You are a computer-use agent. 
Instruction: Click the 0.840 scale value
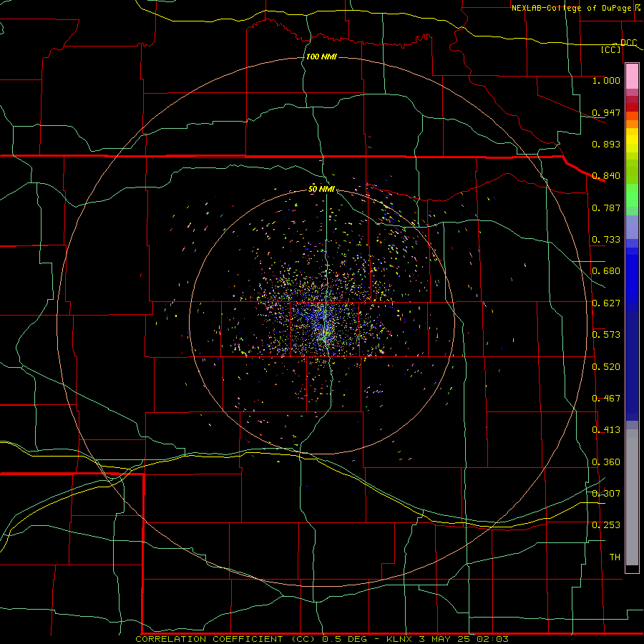606,176
